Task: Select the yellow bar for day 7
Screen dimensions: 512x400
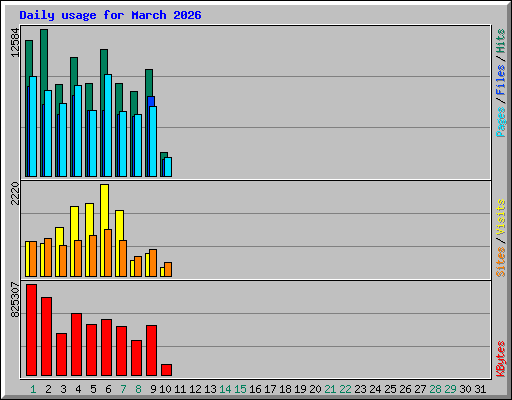Action: (119, 225)
